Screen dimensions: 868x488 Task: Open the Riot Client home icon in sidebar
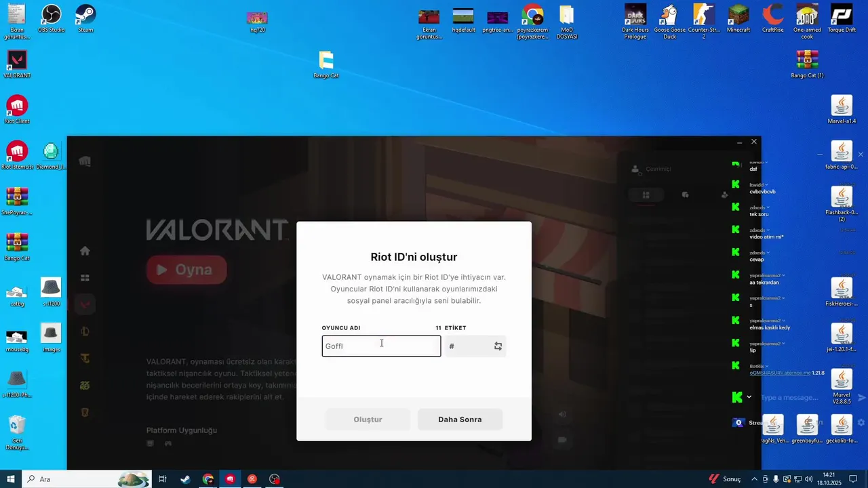coord(85,251)
